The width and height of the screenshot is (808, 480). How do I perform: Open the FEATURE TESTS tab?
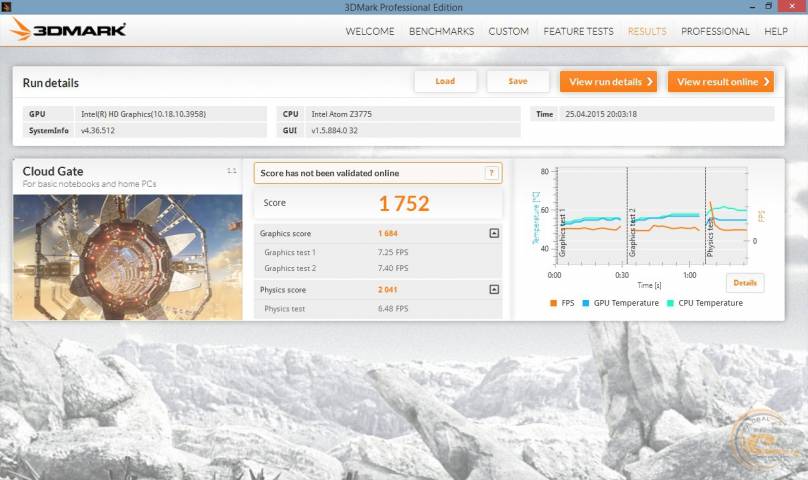pos(578,31)
